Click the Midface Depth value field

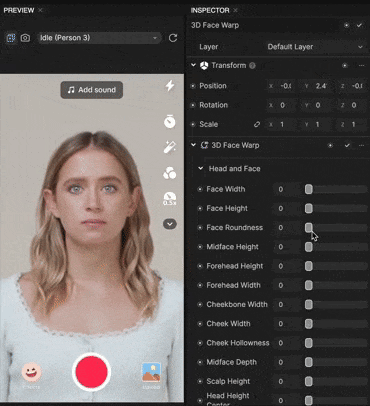click(287, 362)
